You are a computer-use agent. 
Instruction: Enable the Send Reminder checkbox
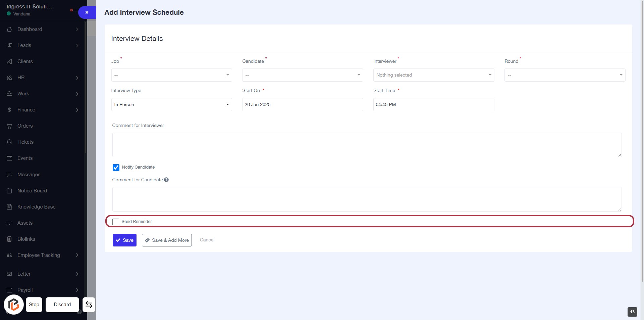coord(116,222)
